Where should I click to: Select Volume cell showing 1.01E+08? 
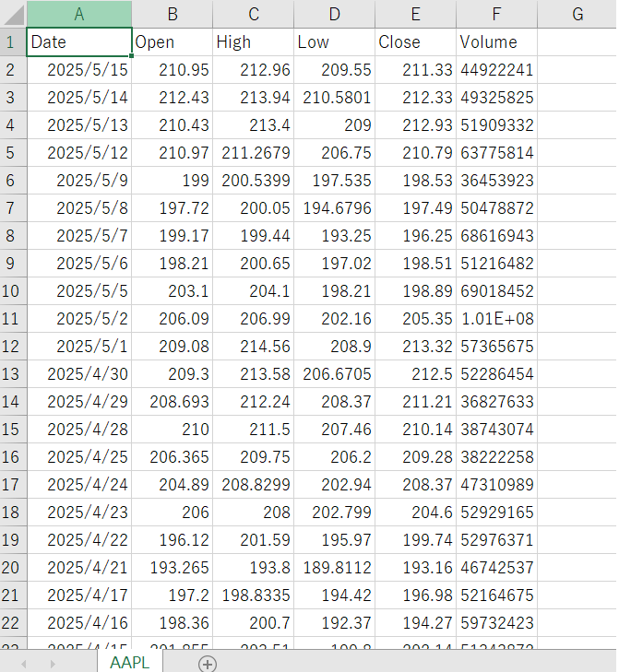click(496, 318)
